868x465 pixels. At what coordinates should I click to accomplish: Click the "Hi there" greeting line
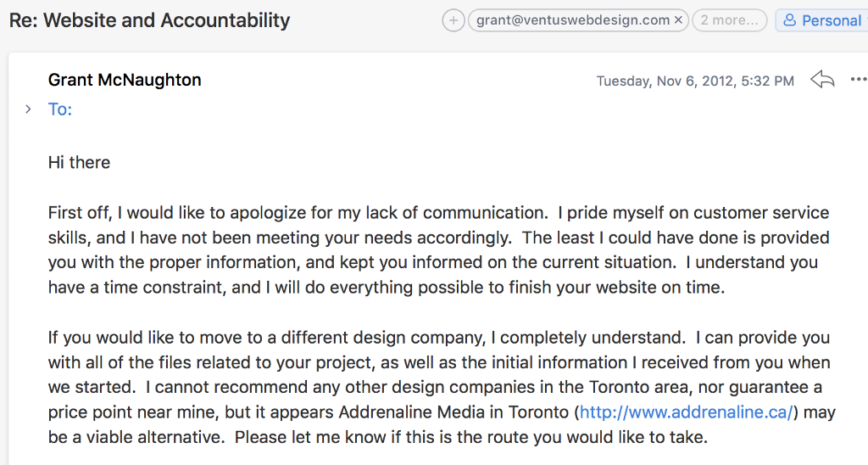coord(79,162)
